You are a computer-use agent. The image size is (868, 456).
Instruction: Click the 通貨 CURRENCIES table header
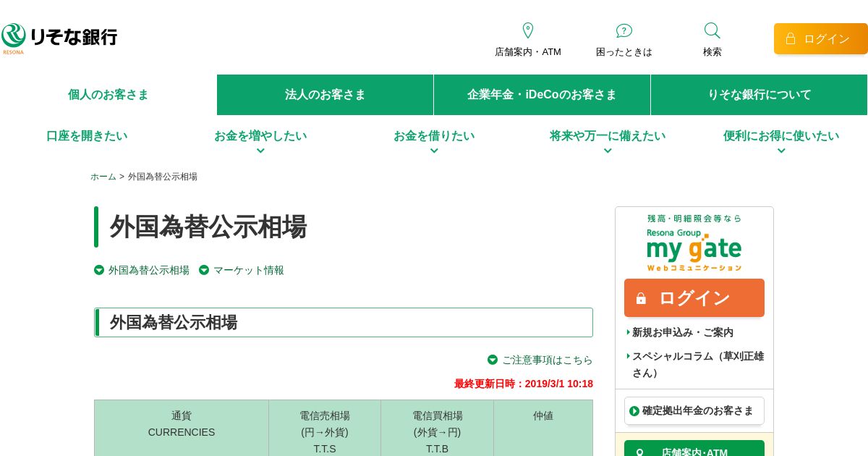182,428
